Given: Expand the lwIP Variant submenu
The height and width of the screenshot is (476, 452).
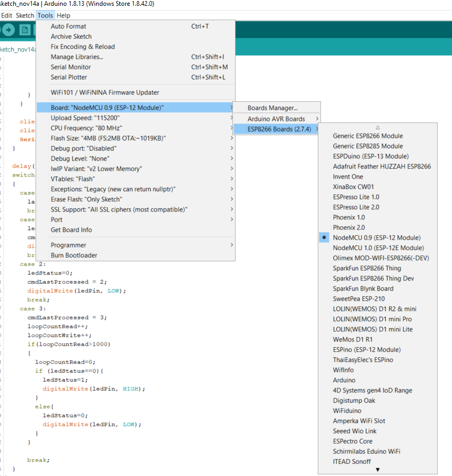Looking at the screenshot, I should tap(136, 169).
